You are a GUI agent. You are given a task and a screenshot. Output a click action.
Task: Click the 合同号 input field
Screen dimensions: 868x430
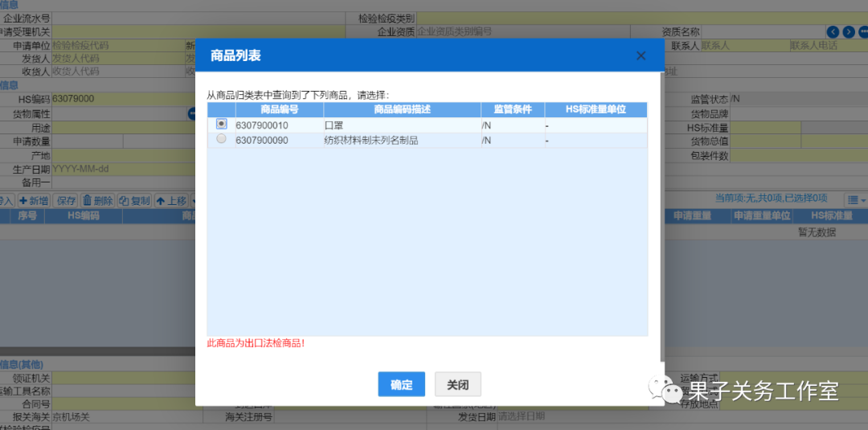[x=123, y=404]
